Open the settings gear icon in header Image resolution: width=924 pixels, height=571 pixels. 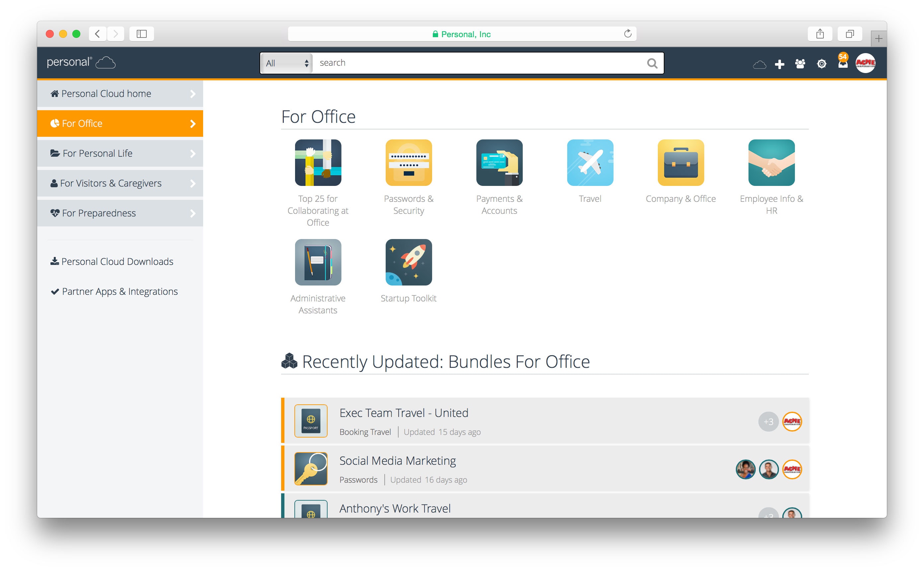coord(821,64)
